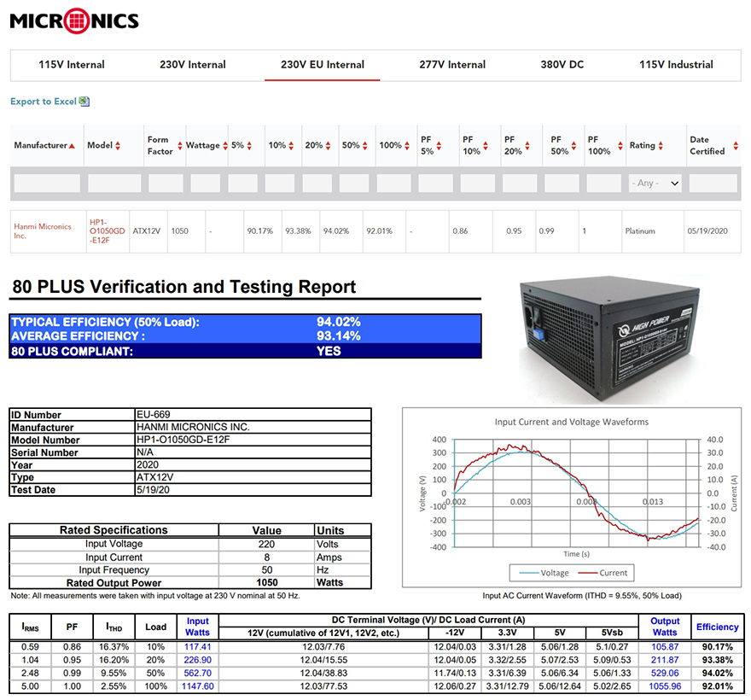
Task: Click the ATX12V form factor cell
Action: click(147, 231)
